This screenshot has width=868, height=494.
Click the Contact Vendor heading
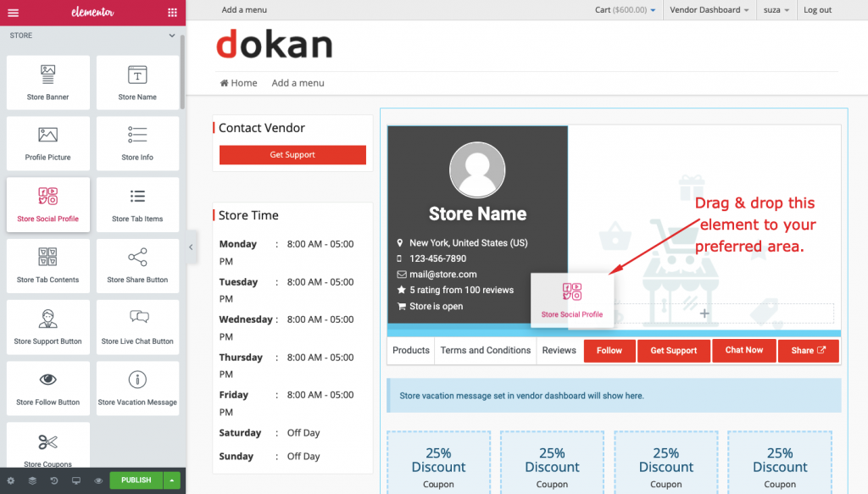(261, 128)
